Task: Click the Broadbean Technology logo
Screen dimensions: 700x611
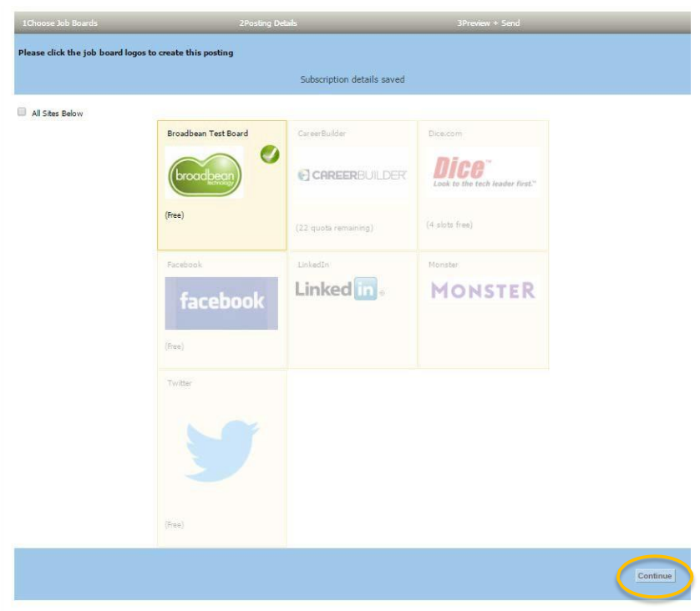Action: pos(205,173)
